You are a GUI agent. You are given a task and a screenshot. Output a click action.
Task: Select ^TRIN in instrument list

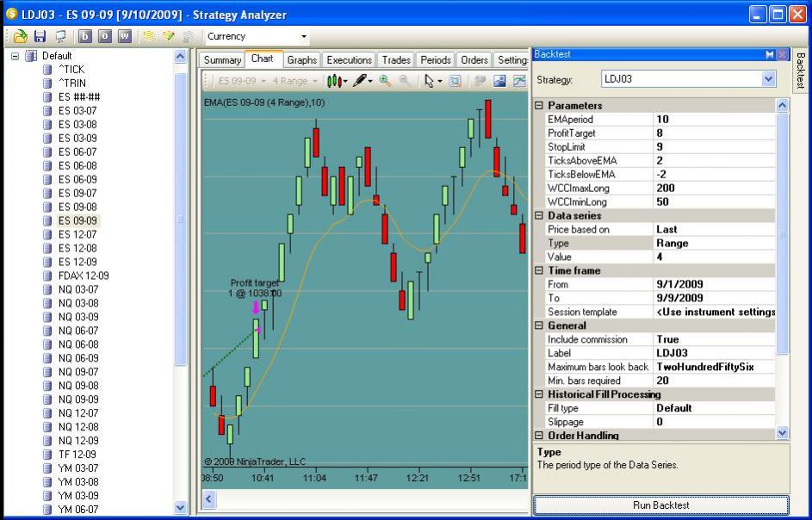[72, 83]
